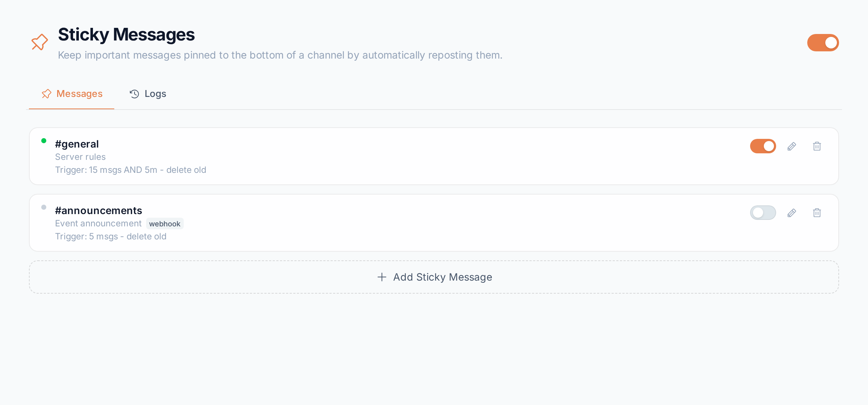Delete the #announcements sticky message

[817, 213]
